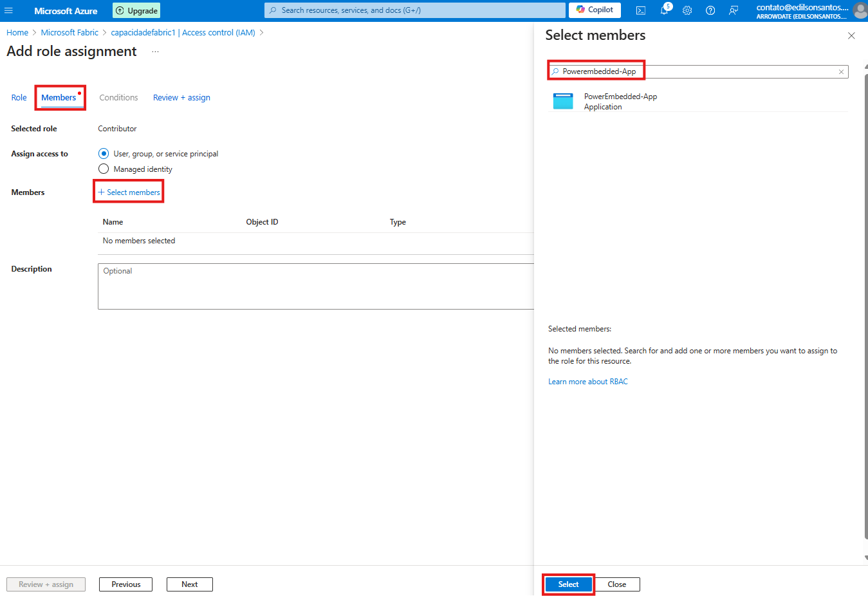Open the ellipsis menu beside Add role assignment
868x596 pixels.
(x=155, y=51)
